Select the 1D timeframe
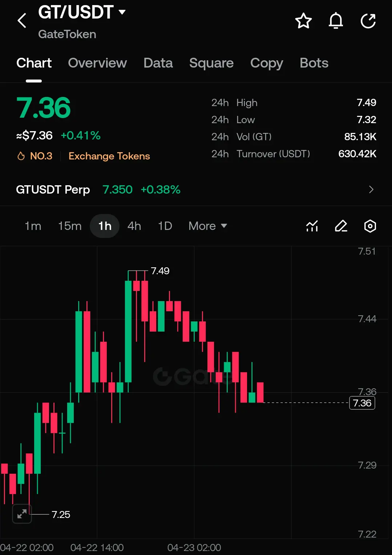The height and width of the screenshot is (555, 392). [165, 226]
